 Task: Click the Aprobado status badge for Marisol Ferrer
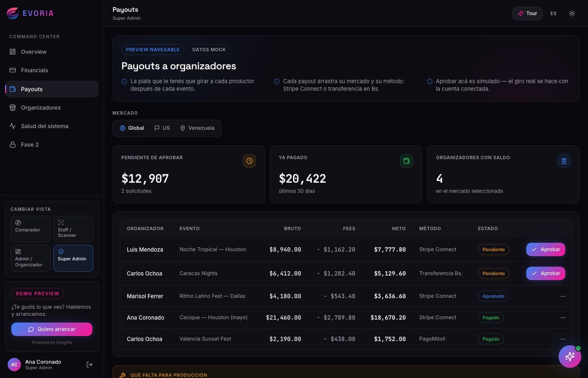(493, 296)
